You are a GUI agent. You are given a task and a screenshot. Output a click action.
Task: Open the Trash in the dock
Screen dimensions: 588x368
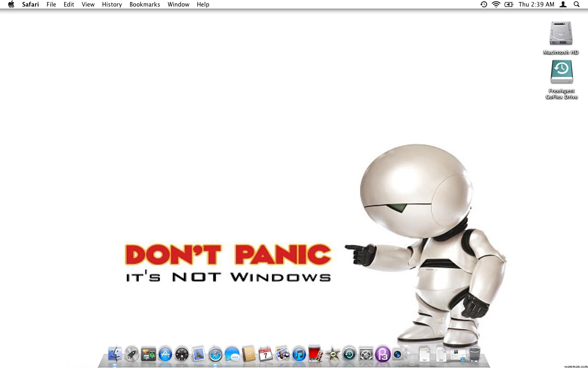[x=474, y=354]
